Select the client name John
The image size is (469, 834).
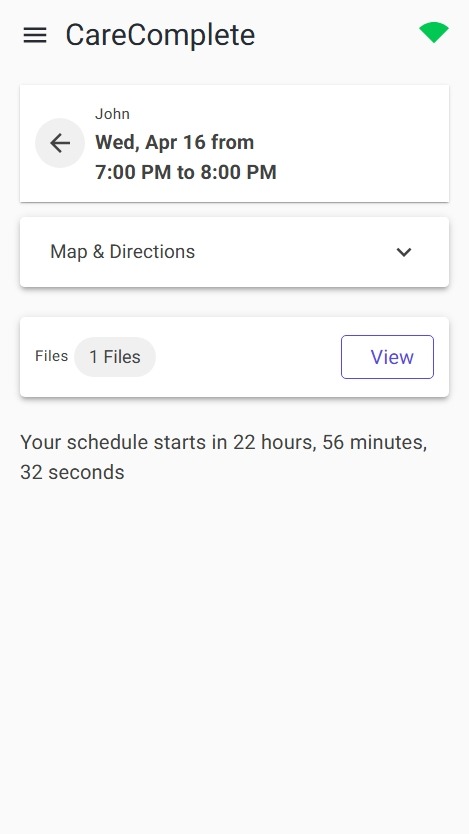click(112, 114)
